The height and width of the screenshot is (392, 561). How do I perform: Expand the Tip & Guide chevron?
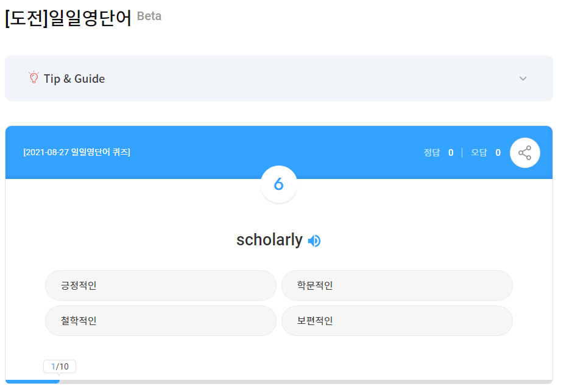click(x=523, y=79)
